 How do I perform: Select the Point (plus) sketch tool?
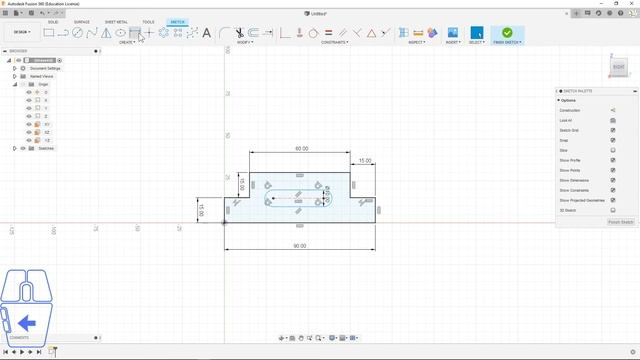click(x=149, y=33)
